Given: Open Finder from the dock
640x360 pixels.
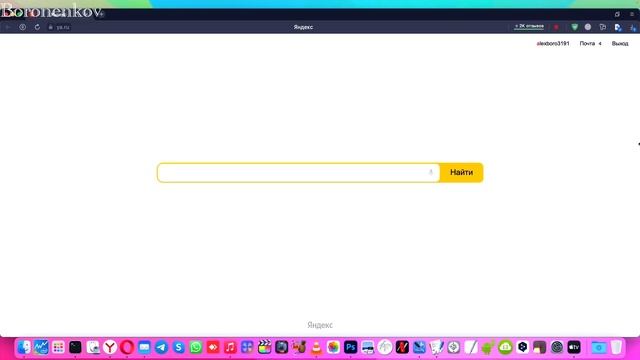Looking at the screenshot, I should tap(24, 347).
